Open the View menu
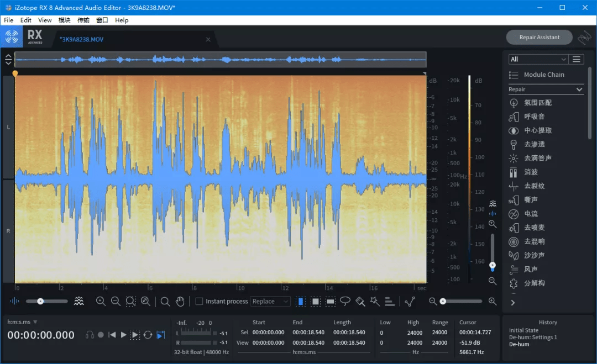The width and height of the screenshot is (597, 364). tap(45, 20)
